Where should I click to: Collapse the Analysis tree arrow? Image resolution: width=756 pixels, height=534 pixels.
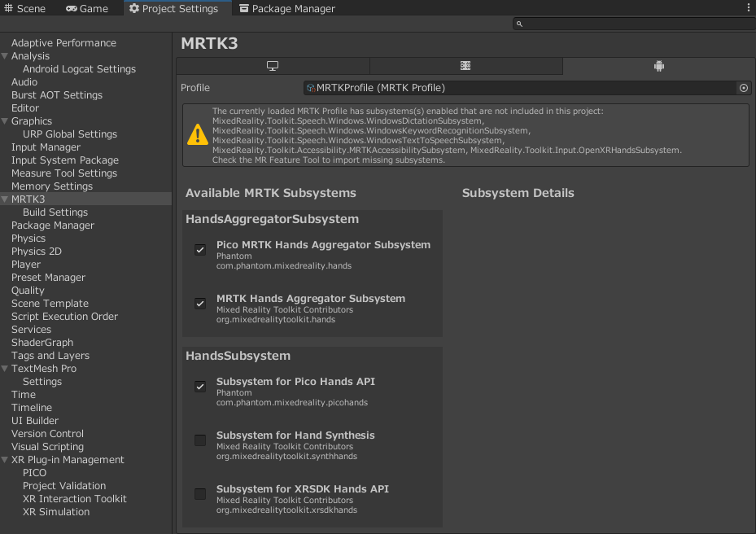(x=5, y=56)
